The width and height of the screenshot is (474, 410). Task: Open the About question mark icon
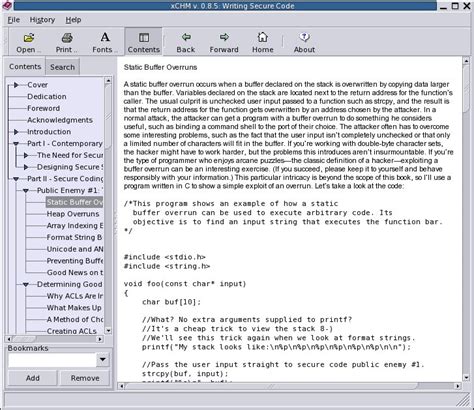tap(304, 37)
